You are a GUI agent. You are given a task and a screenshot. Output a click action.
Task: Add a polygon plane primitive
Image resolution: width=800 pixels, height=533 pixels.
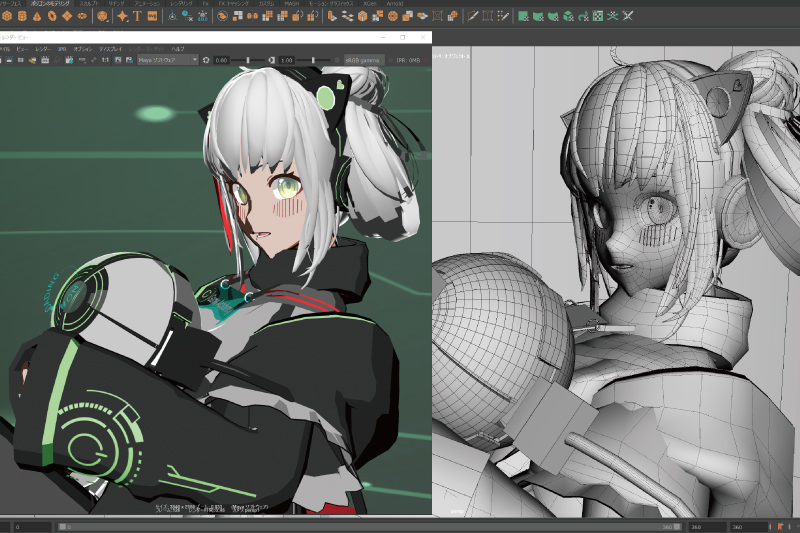67,16
